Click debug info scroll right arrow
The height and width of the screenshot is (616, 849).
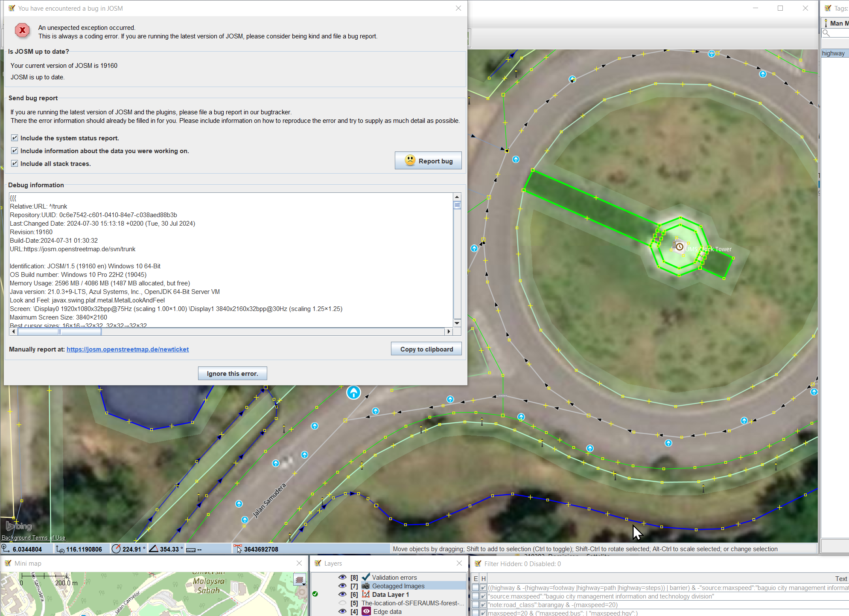(449, 331)
